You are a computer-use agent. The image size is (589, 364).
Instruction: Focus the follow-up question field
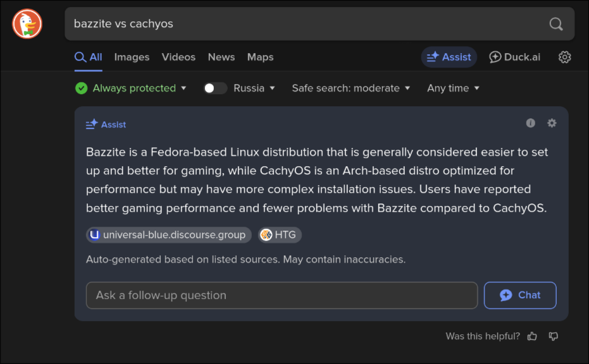click(282, 295)
